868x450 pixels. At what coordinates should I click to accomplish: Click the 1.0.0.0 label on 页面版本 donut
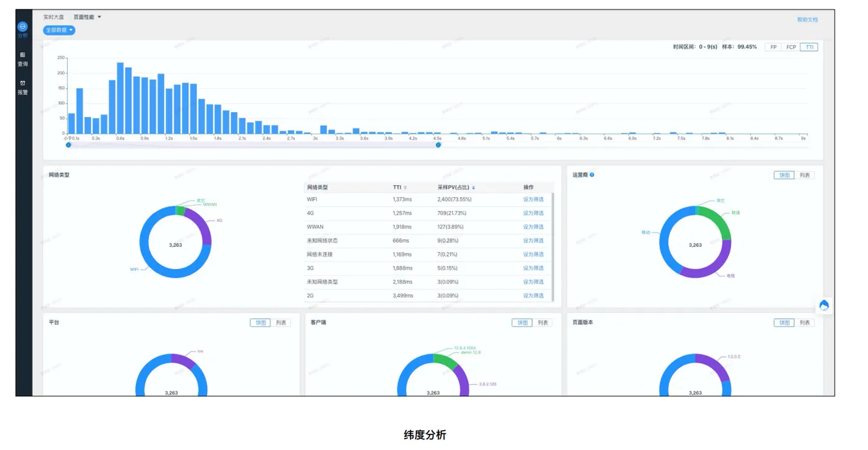click(x=734, y=357)
